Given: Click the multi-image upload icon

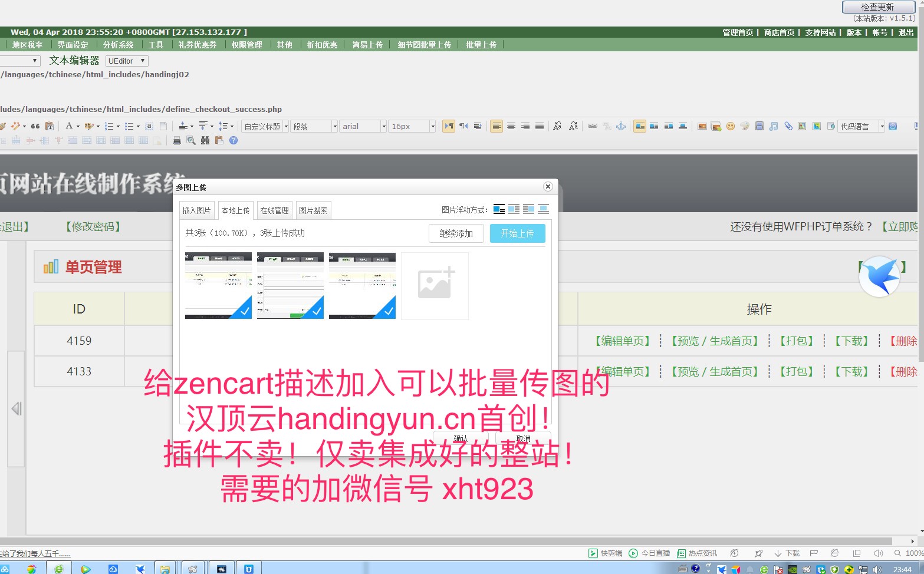Looking at the screenshot, I should 716,126.
